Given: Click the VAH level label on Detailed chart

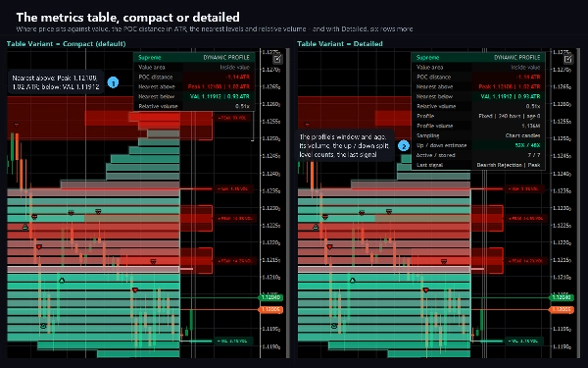Looking at the screenshot, I should pyautogui.click(x=523, y=188).
